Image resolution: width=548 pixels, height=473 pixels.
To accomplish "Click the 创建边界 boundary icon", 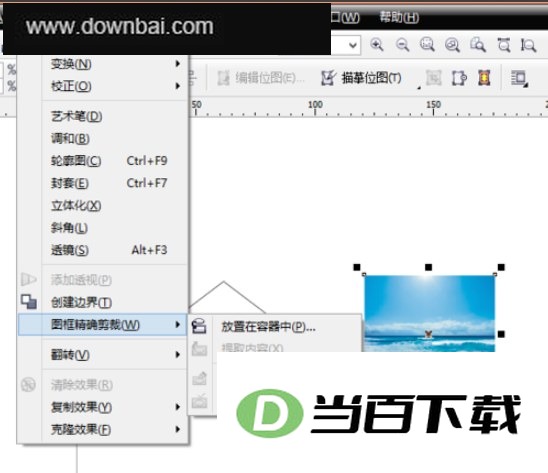I will [x=29, y=302].
